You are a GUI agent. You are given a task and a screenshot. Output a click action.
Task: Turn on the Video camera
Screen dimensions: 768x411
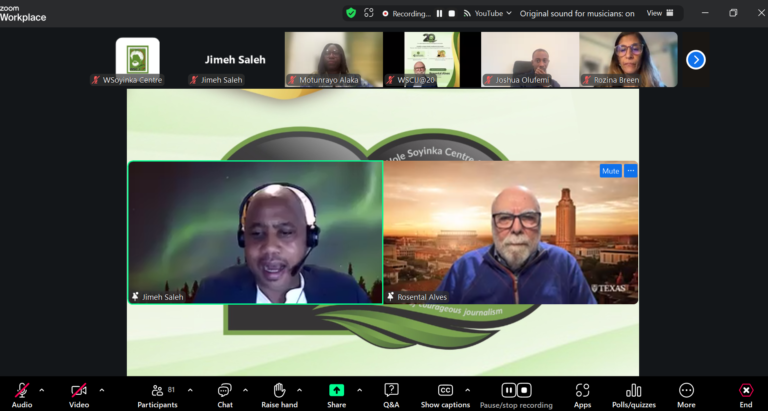(x=79, y=395)
